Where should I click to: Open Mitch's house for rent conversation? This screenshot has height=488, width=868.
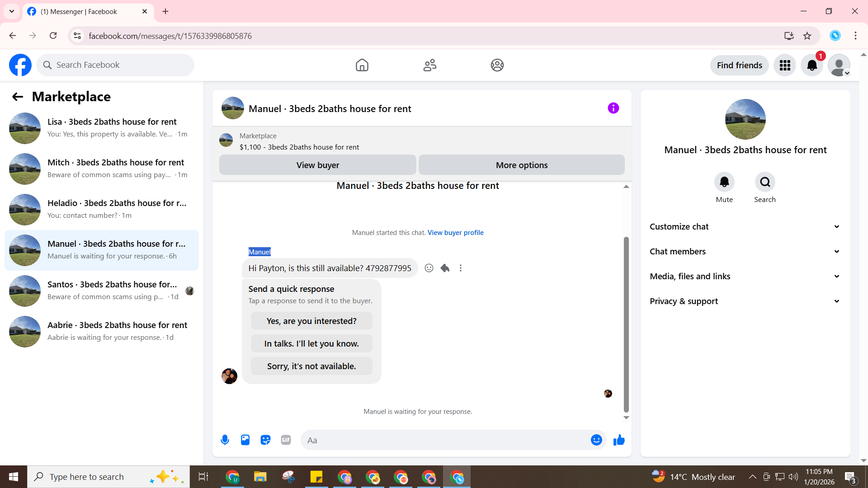click(102, 169)
